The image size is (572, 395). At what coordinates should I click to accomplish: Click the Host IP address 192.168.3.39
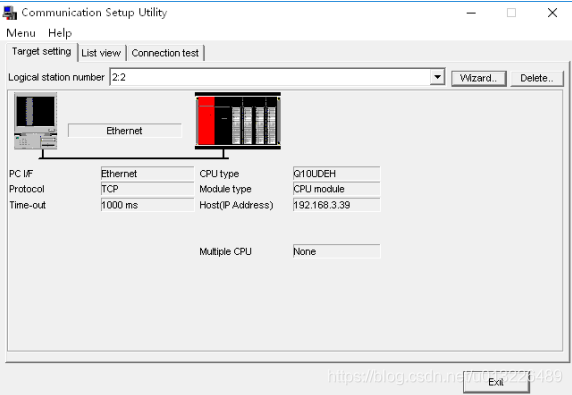336,205
